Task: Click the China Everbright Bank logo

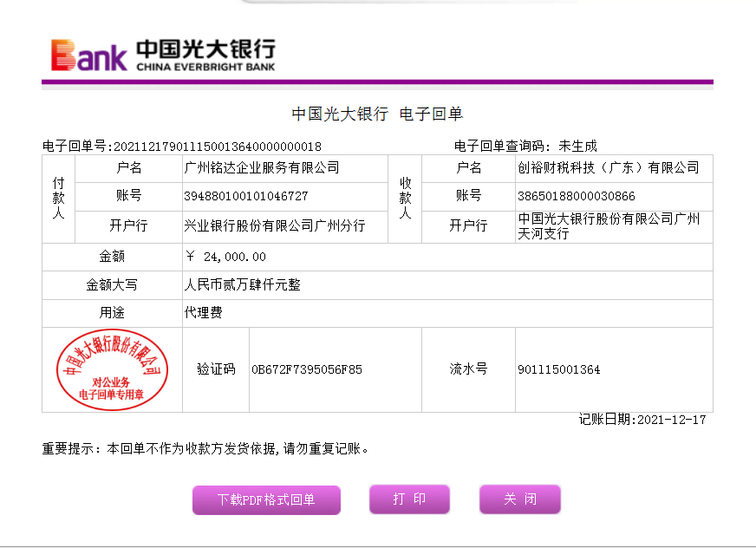Action: (x=164, y=55)
